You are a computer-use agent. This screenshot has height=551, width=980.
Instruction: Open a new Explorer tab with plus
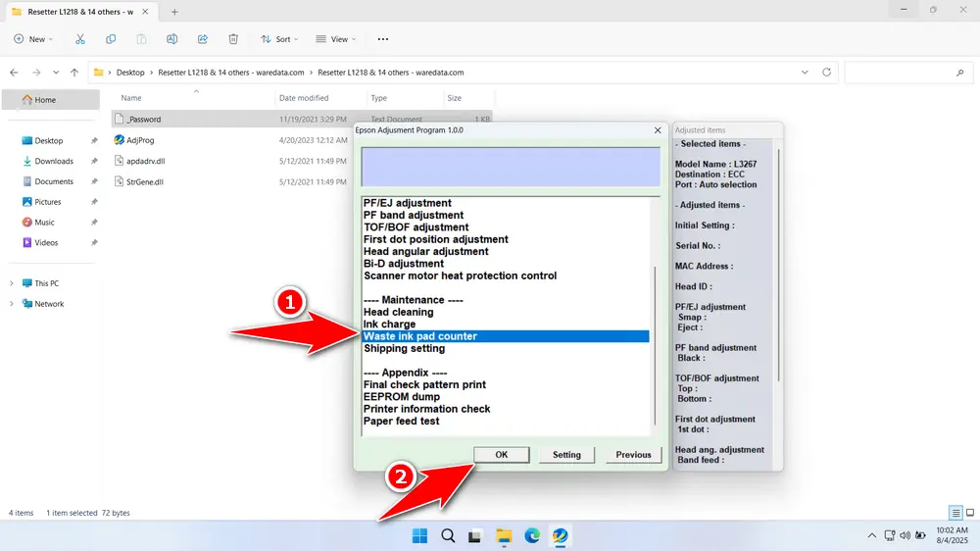tap(174, 12)
